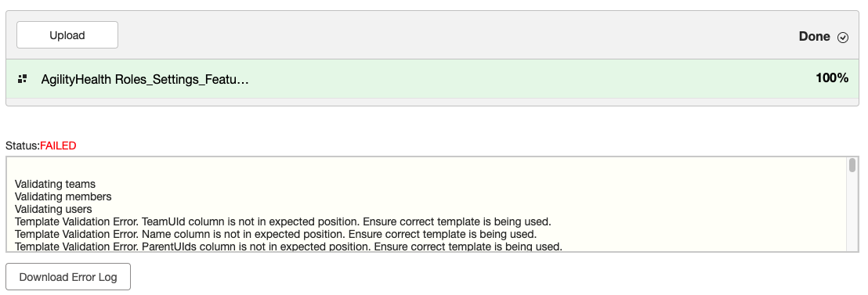Click the "Validating members" log line

point(63,196)
